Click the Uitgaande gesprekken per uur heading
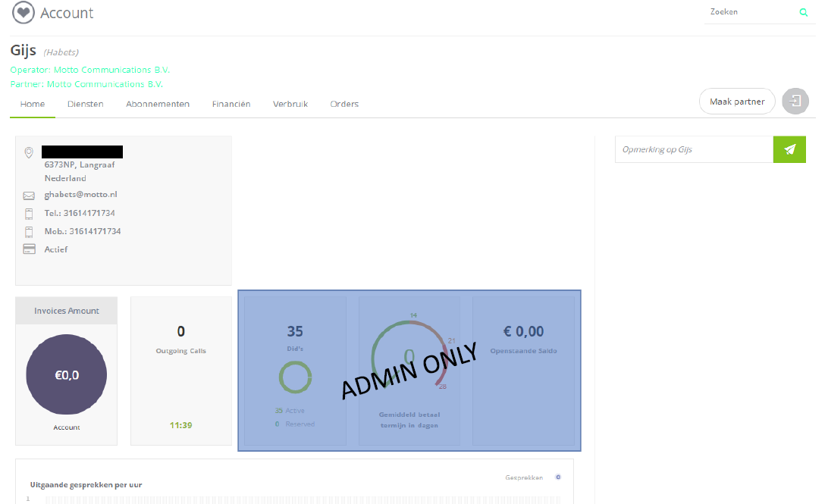The width and height of the screenshot is (828, 504). 86,485
